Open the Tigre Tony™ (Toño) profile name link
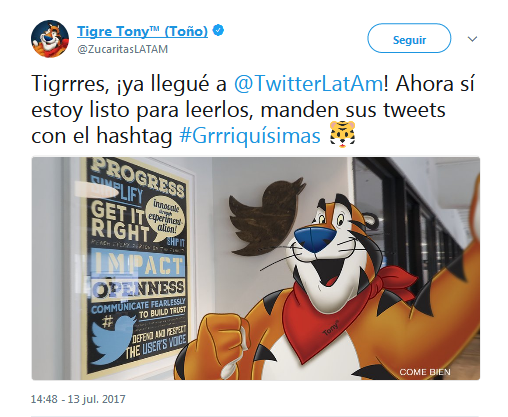 (142, 31)
